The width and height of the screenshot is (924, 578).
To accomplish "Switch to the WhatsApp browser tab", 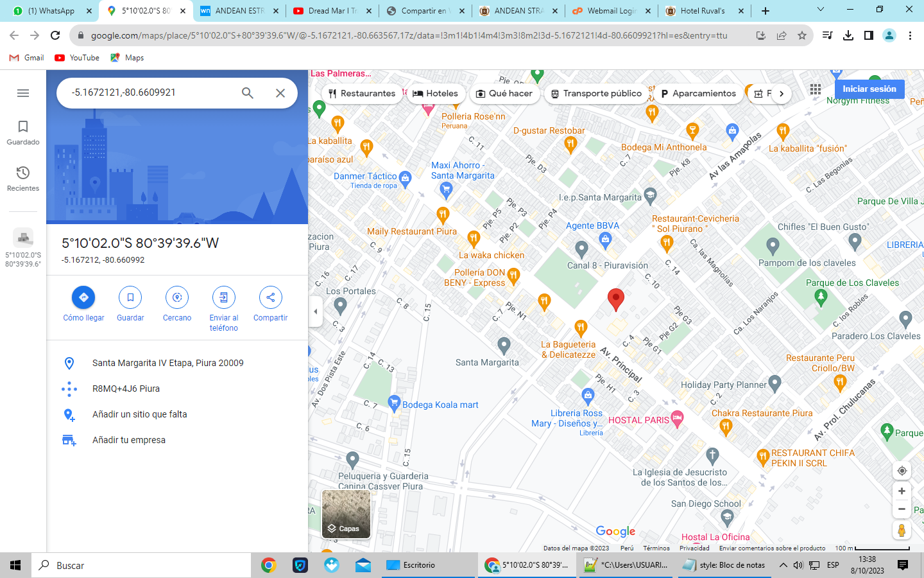I will pyautogui.click(x=51, y=11).
